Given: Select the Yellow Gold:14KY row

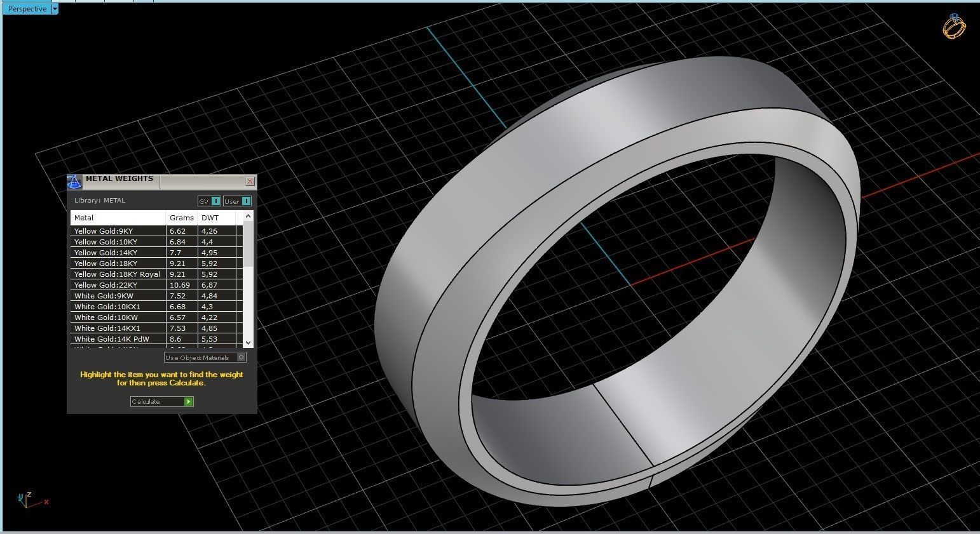Looking at the screenshot, I should 156,253.
